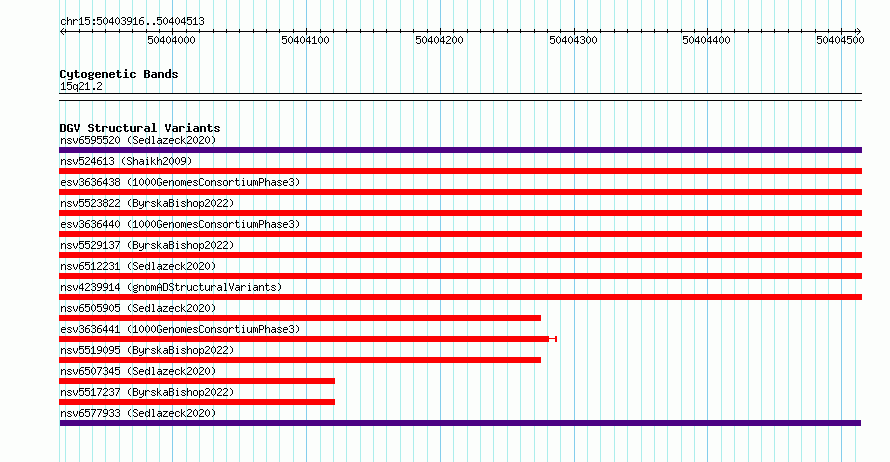Click ruler position 50404400
Screen dimensions: 890x462
[x=707, y=40]
